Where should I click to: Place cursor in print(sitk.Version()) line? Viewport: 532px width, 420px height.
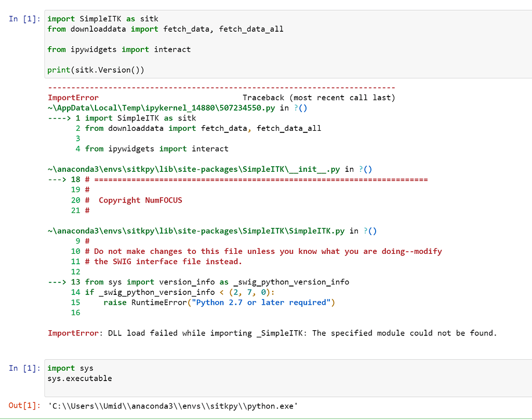pos(96,70)
